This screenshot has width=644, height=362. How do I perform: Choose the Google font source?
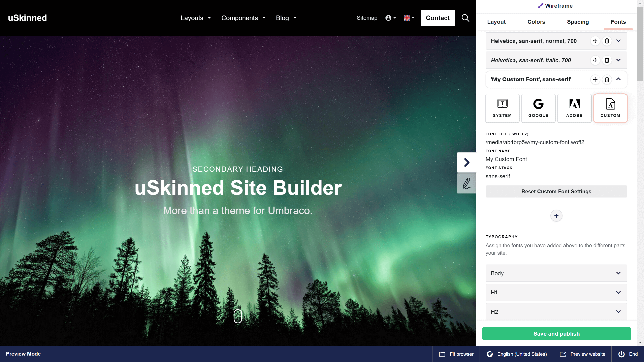tap(538, 108)
